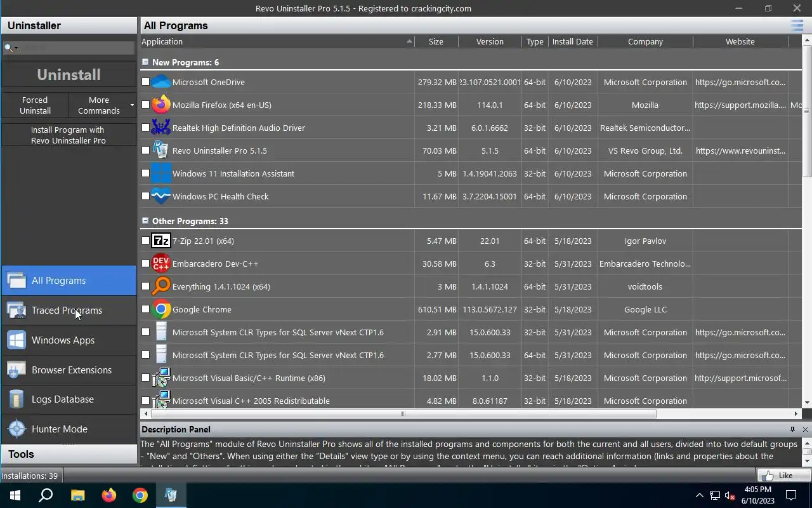
Task: Open taskbar Search
Action: tap(46, 495)
